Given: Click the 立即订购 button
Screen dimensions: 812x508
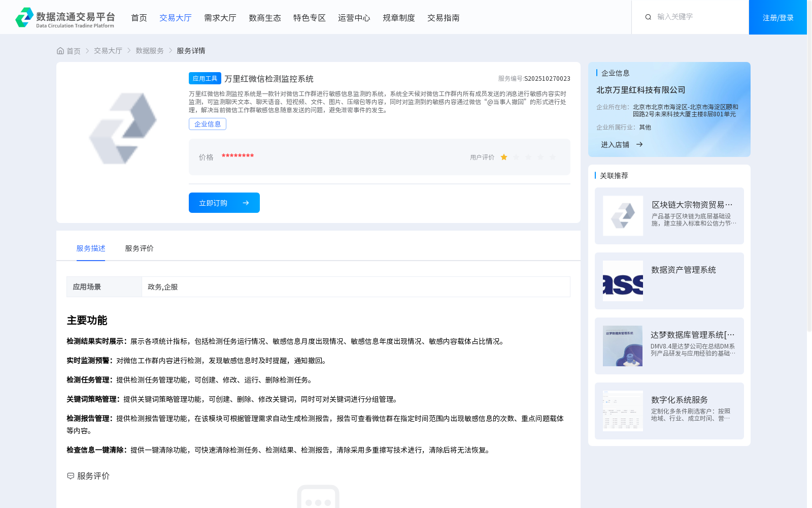Looking at the screenshot, I should pyautogui.click(x=224, y=203).
